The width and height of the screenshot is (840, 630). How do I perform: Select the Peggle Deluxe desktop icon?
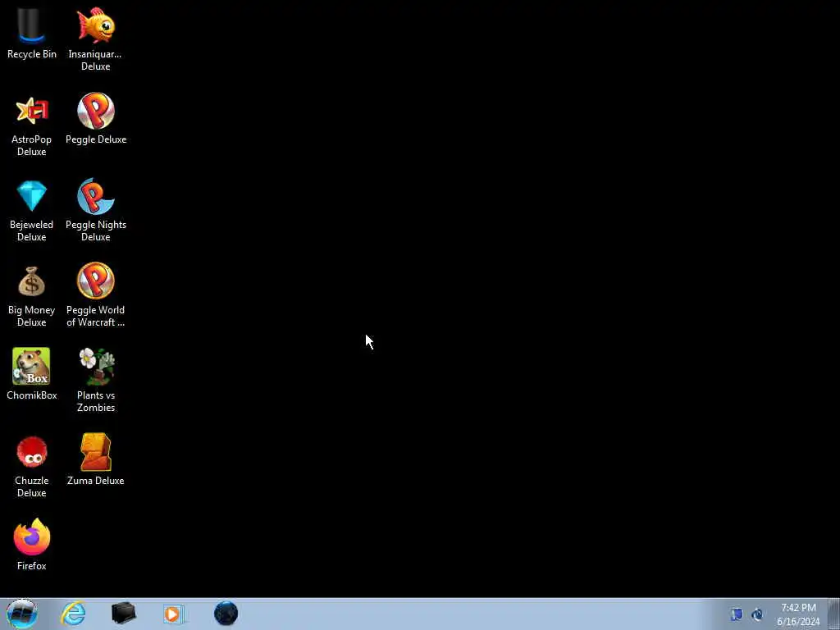[x=96, y=111]
